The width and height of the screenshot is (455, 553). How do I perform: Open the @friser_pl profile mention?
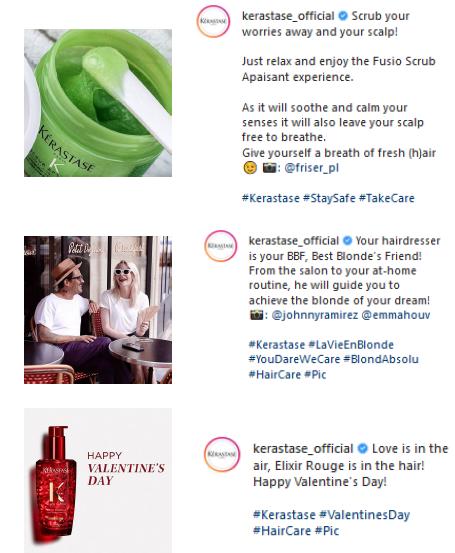point(311,168)
